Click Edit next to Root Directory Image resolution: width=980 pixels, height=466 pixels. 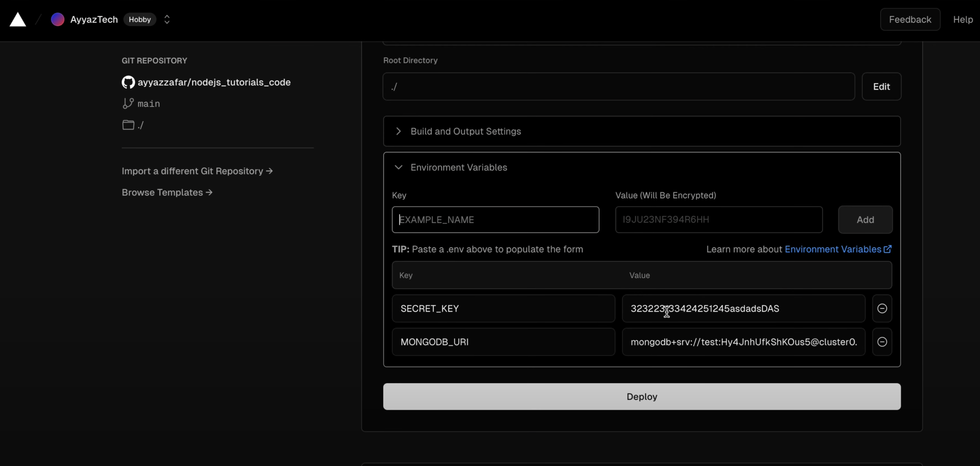881,87
